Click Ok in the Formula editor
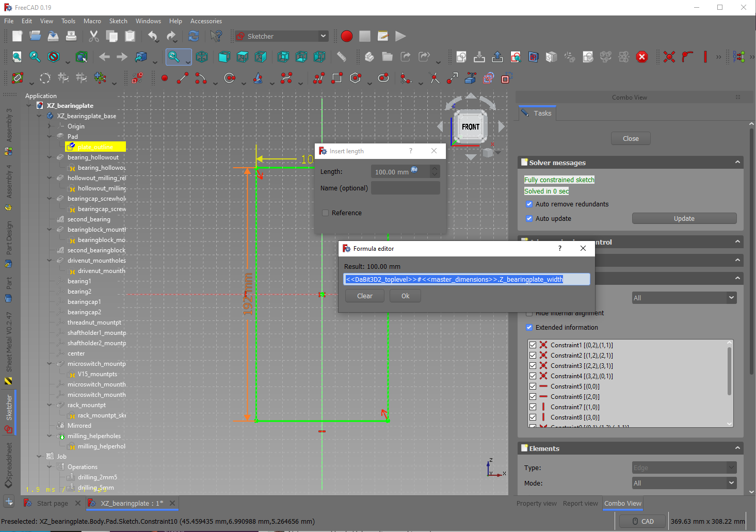Image resolution: width=756 pixels, height=532 pixels. point(405,296)
